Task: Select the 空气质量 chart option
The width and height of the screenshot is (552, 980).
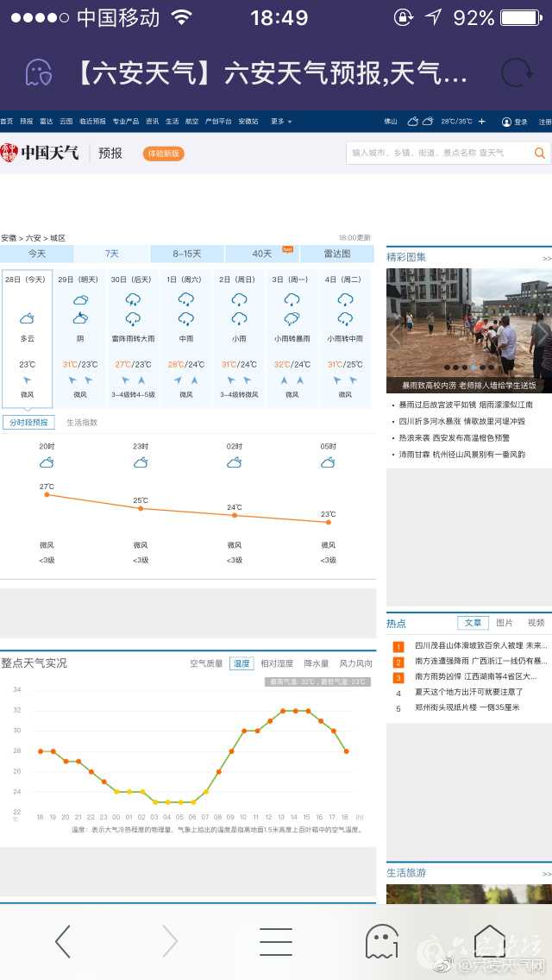Action: (206, 663)
